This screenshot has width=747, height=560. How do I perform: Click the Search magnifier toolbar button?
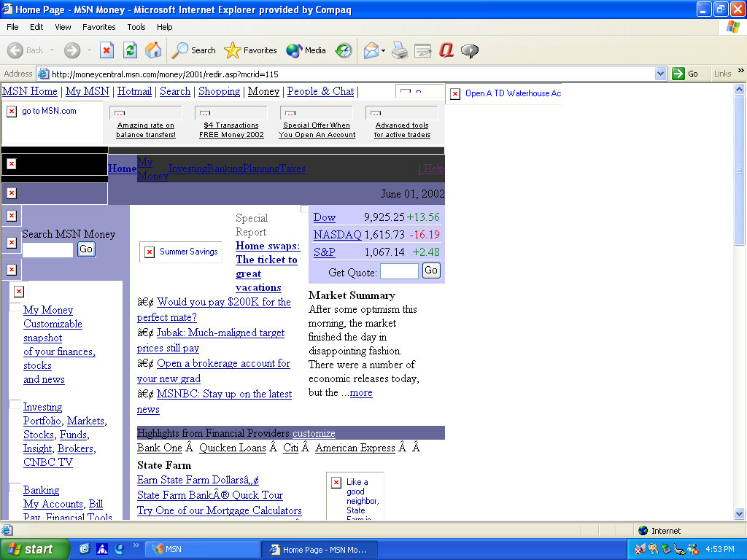[x=194, y=50]
